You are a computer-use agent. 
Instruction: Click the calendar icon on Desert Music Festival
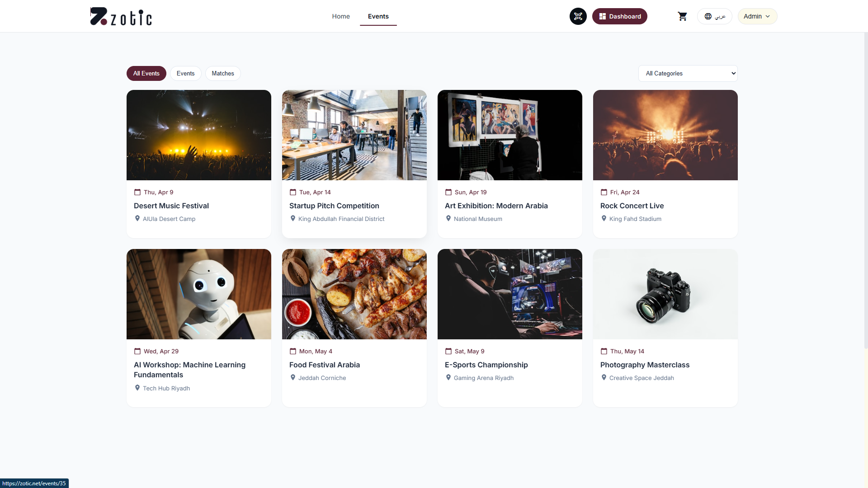click(137, 192)
